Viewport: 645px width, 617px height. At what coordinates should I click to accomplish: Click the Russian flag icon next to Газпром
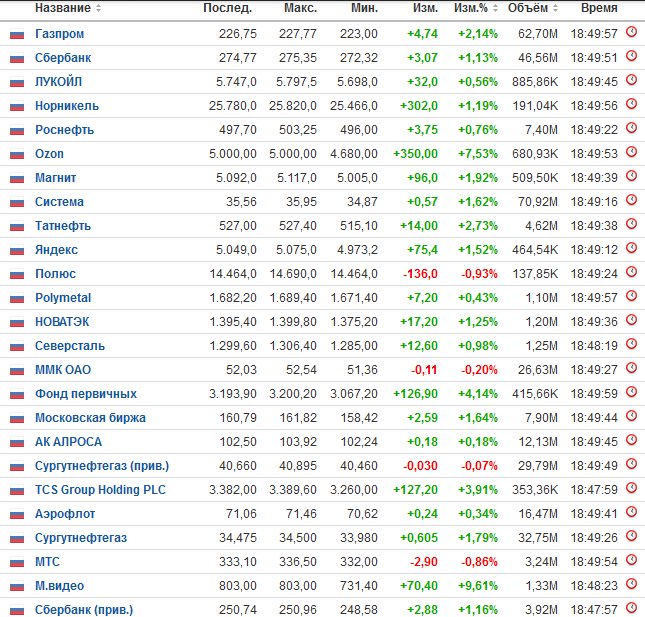(17, 35)
